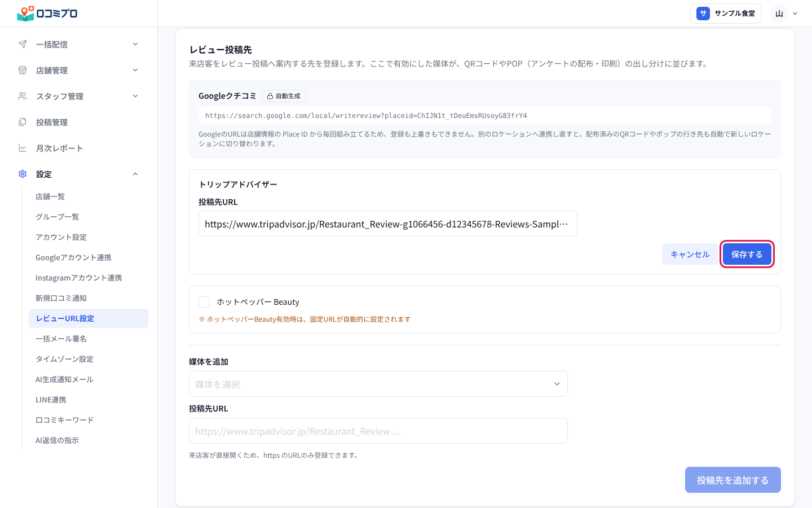
Task: Click the people icon for スタッフ管理
Action: [23, 96]
